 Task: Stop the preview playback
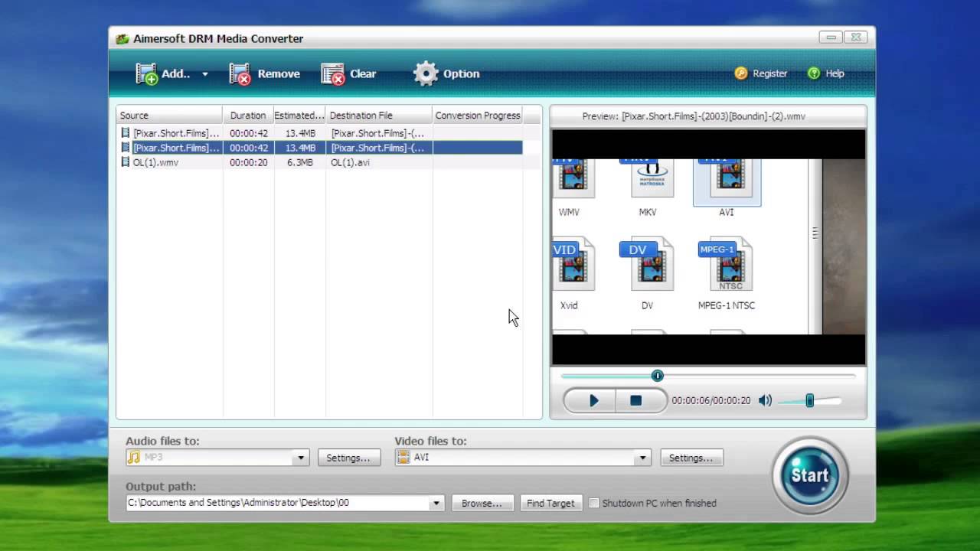coord(635,400)
